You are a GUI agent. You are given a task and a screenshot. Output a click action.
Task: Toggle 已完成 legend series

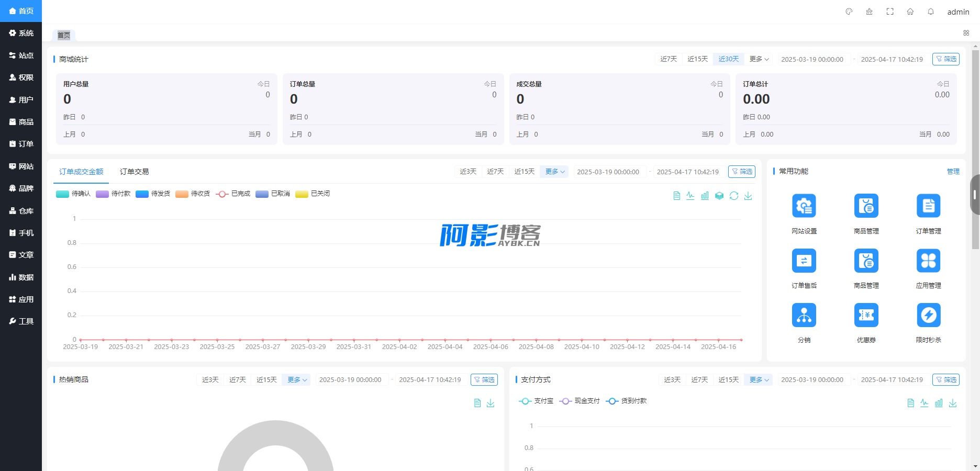click(x=233, y=194)
